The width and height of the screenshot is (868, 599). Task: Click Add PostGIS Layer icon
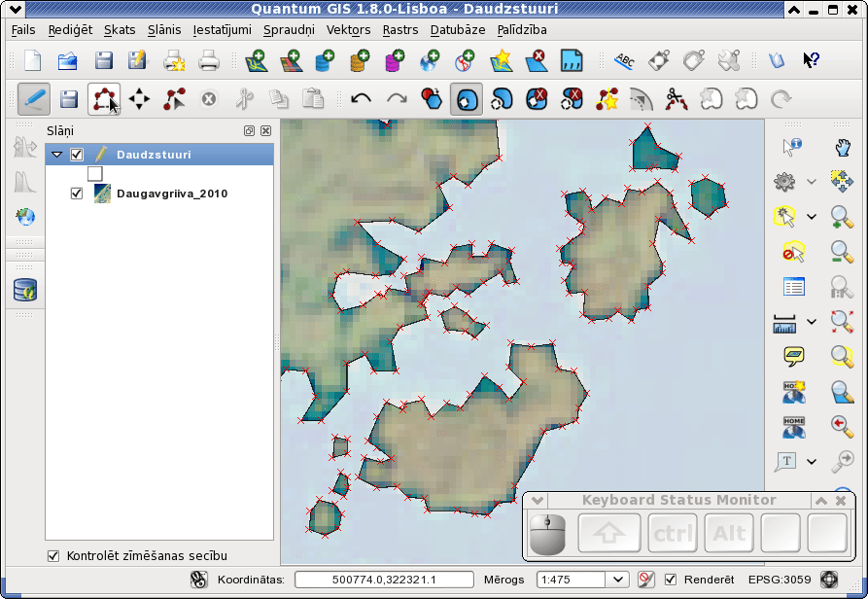pyautogui.click(x=325, y=60)
